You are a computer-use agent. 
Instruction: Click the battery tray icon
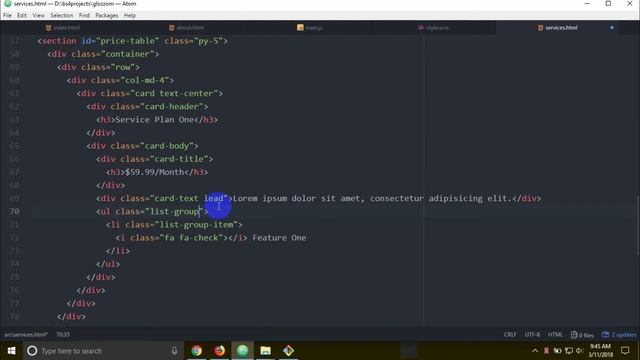pos(557,351)
